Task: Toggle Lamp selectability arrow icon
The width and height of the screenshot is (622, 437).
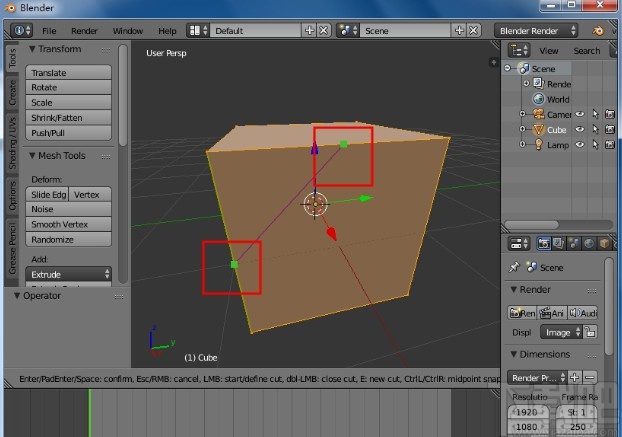Action: point(595,145)
